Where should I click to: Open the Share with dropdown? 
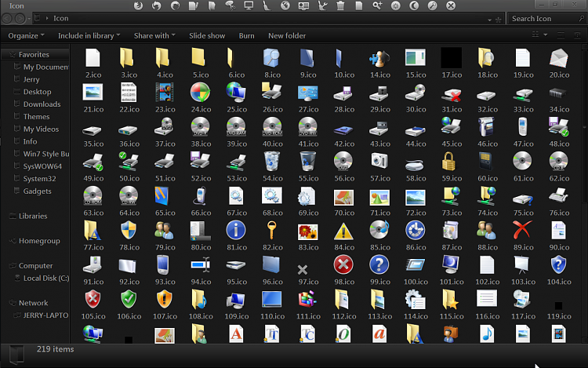(x=154, y=36)
